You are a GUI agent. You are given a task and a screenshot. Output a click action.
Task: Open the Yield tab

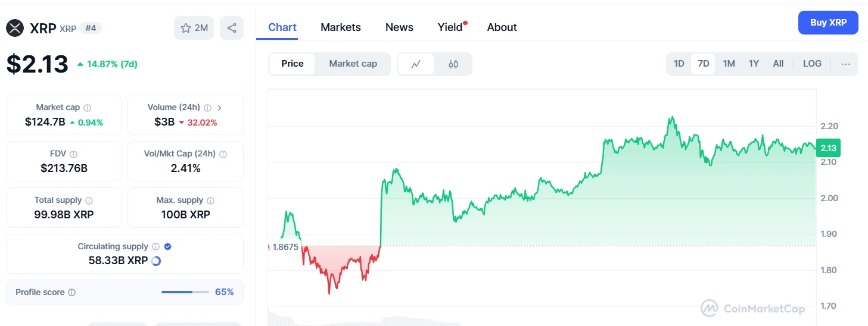point(450,27)
